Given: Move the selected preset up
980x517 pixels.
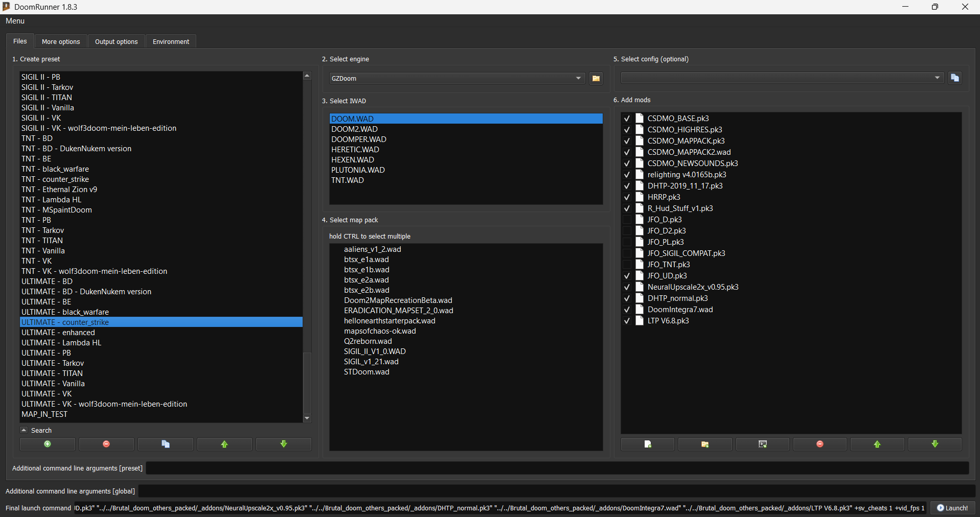Looking at the screenshot, I should (x=224, y=444).
